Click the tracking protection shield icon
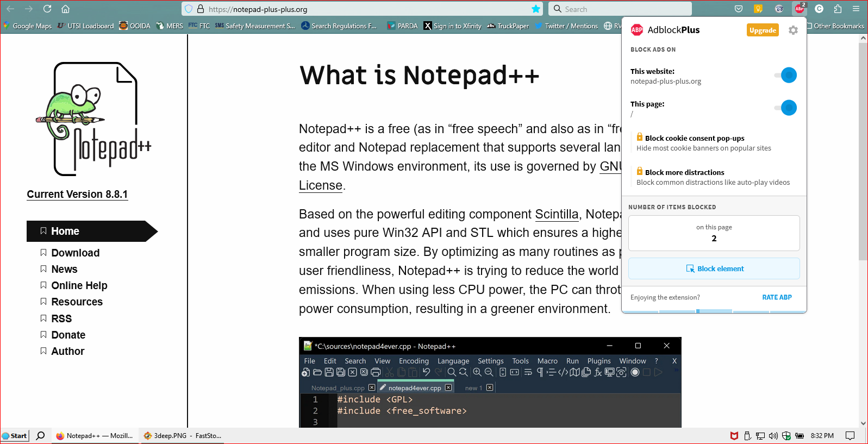The width and height of the screenshot is (868, 444). coord(189,9)
